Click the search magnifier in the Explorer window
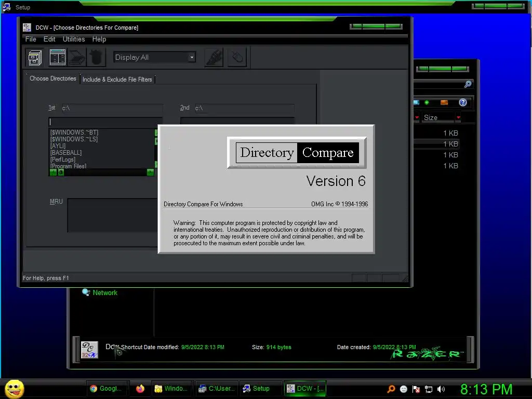 [x=468, y=84]
